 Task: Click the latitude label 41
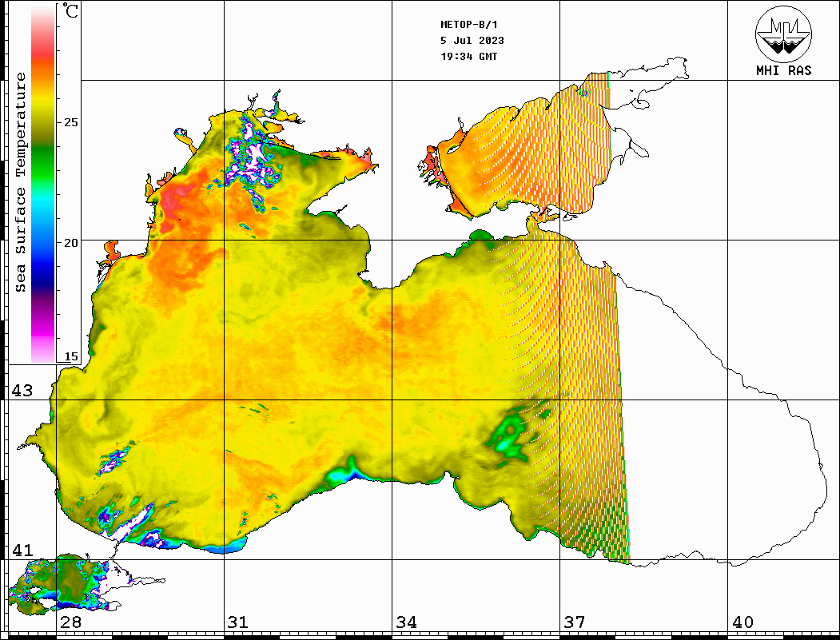[x=22, y=551]
